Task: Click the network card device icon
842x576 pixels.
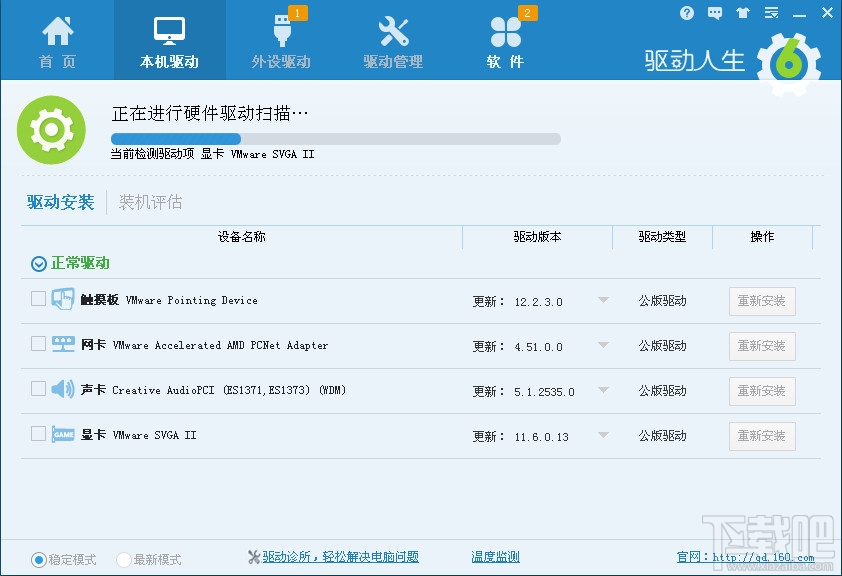Action: point(63,344)
